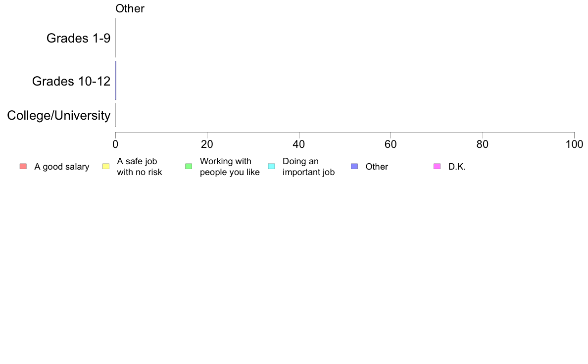
Task: Click the 20 tick on the axis
Action: click(207, 144)
